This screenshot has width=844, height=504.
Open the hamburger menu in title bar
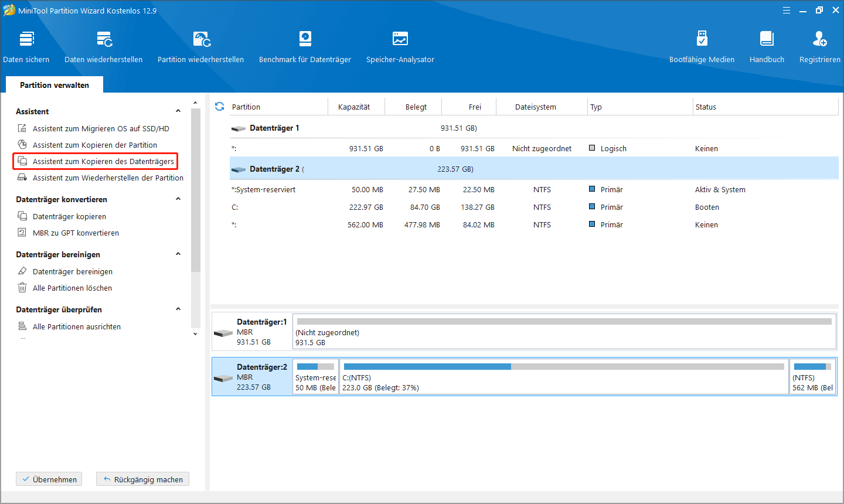(x=787, y=11)
